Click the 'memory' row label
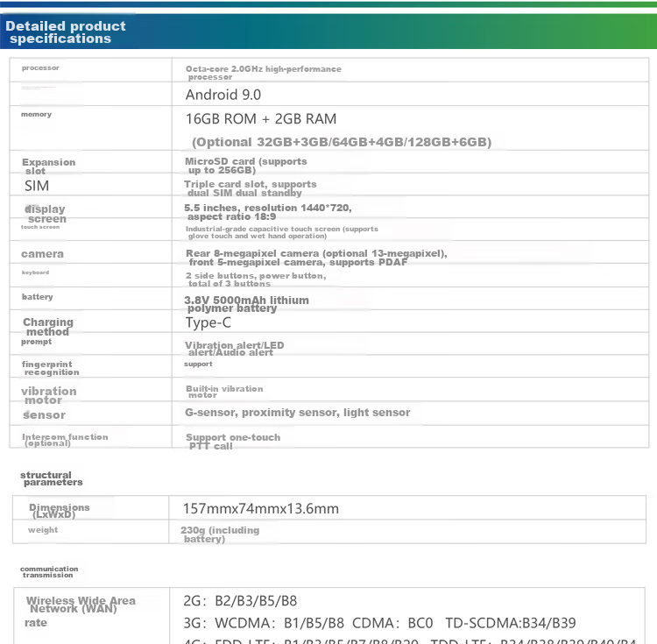 tap(36, 115)
